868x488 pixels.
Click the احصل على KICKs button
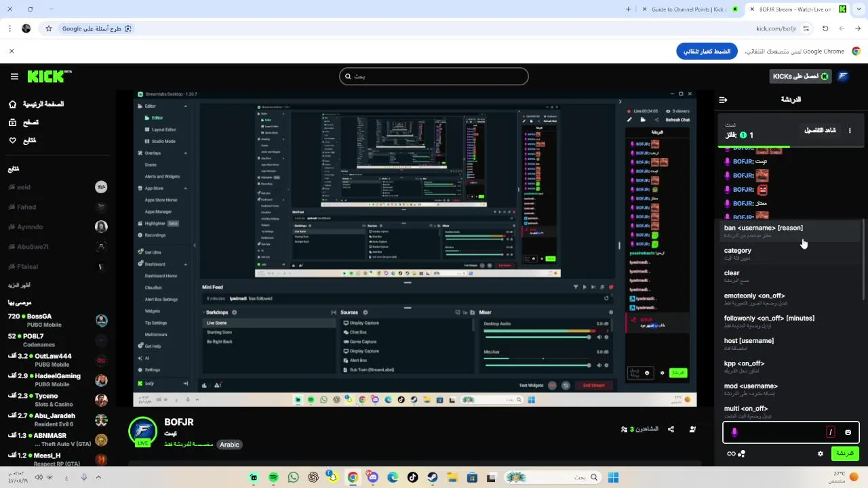[x=801, y=77]
